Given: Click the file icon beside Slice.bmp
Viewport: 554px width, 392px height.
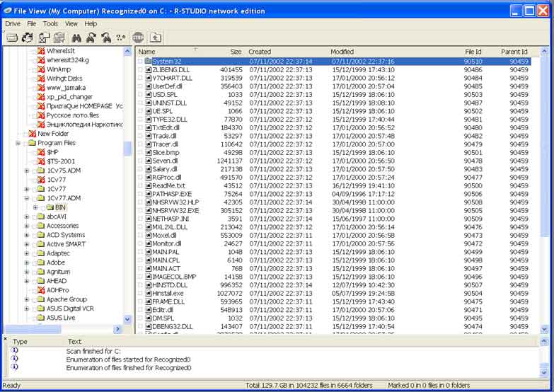Looking at the screenshot, I should (x=149, y=152).
